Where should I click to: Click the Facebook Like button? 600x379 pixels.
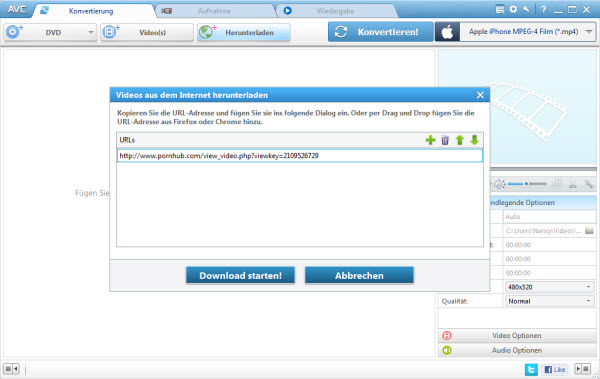555,369
